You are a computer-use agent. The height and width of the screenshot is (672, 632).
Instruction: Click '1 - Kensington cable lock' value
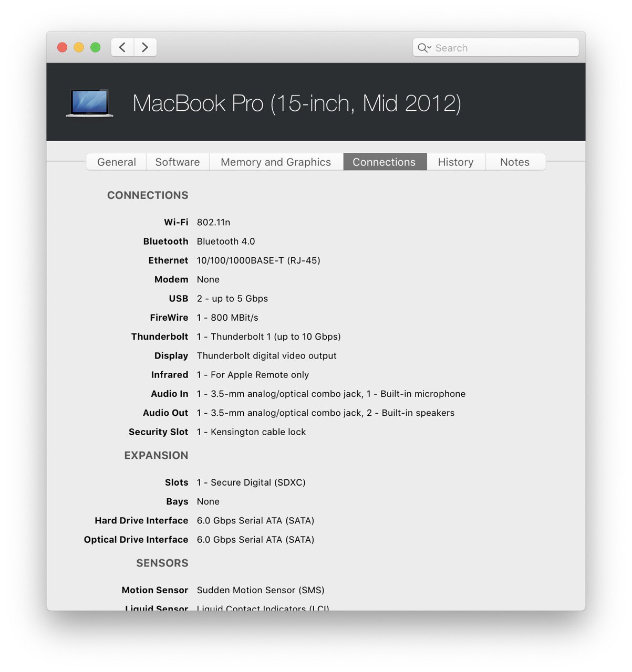(251, 432)
